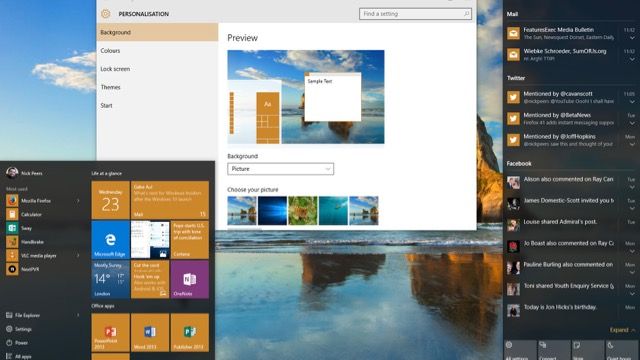640x360 pixels.
Task: Open Toni shared Youth Enquiry Service notification
Action: click(571, 289)
